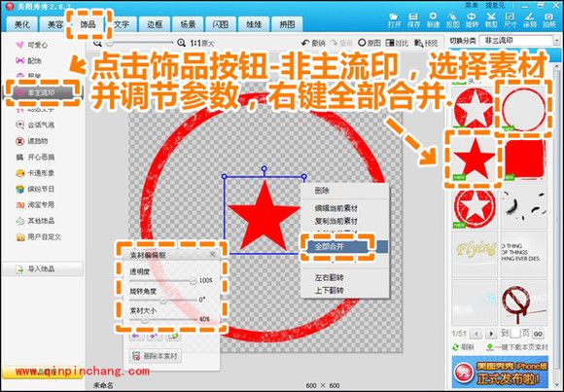Click 一键下载本页素材 download link

click(x=517, y=347)
